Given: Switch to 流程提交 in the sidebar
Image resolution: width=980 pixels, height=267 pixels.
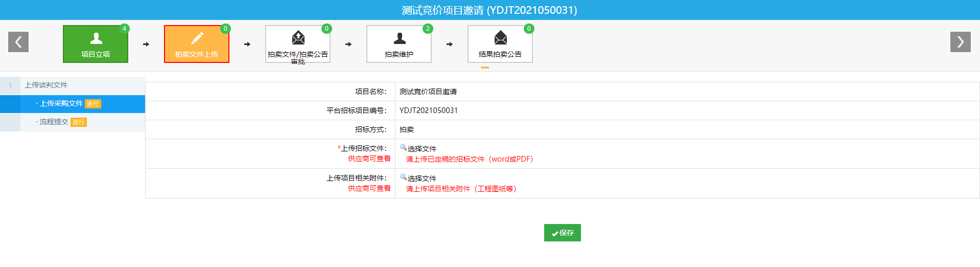Looking at the screenshot, I should (x=54, y=122).
